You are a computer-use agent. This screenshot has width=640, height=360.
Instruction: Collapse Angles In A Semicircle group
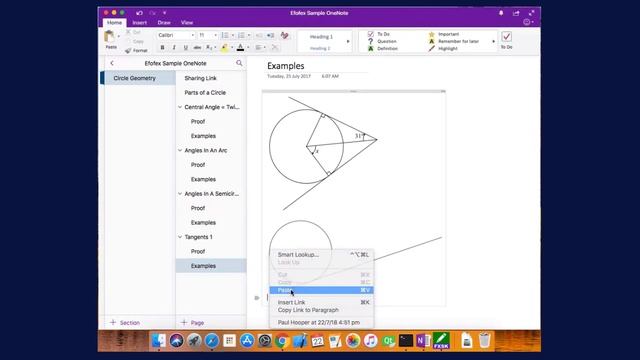[180, 193]
